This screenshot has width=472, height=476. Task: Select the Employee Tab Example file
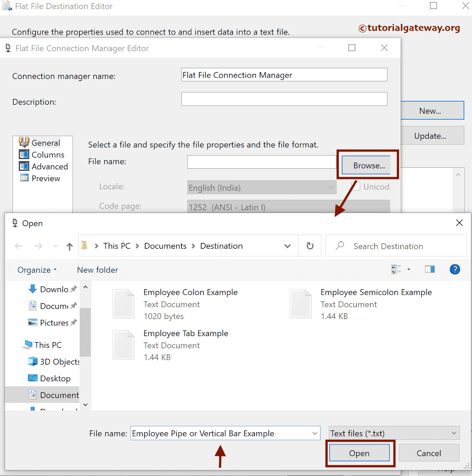(x=186, y=333)
